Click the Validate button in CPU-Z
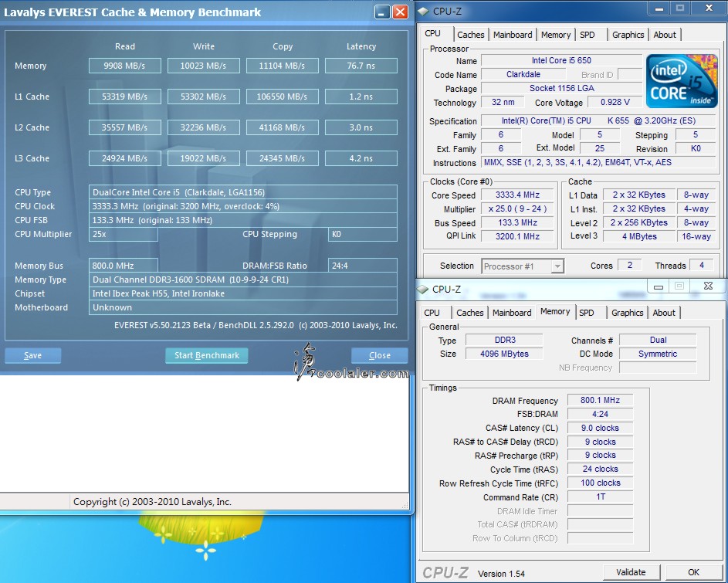 pos(631,572)
